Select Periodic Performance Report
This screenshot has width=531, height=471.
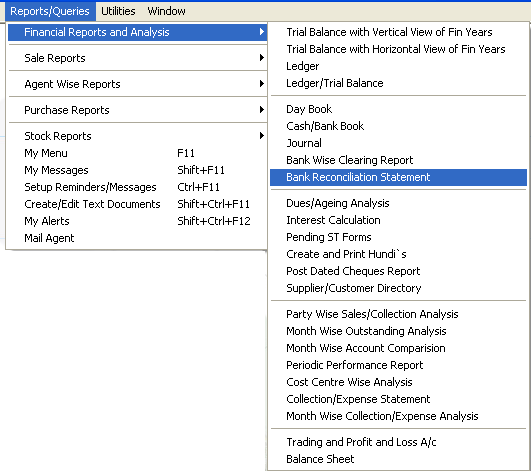pos(398,365)
